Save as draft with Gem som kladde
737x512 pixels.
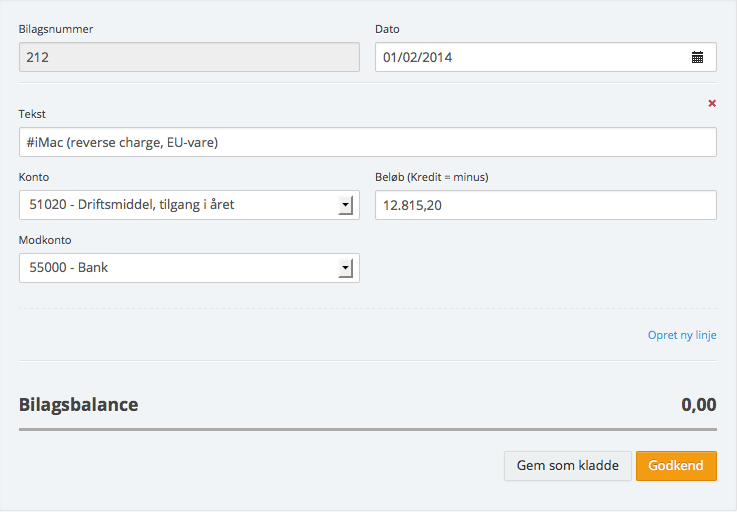(567, 466)
